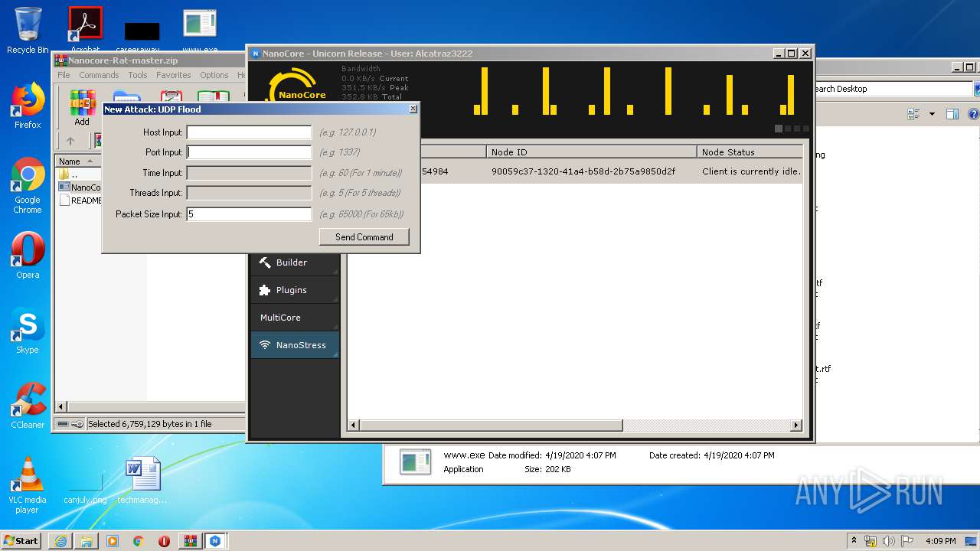This screenshot has width=980, height=551.
Task: Click the View book icon in WinRAR toolbar
Action: (x=214, y=96)
